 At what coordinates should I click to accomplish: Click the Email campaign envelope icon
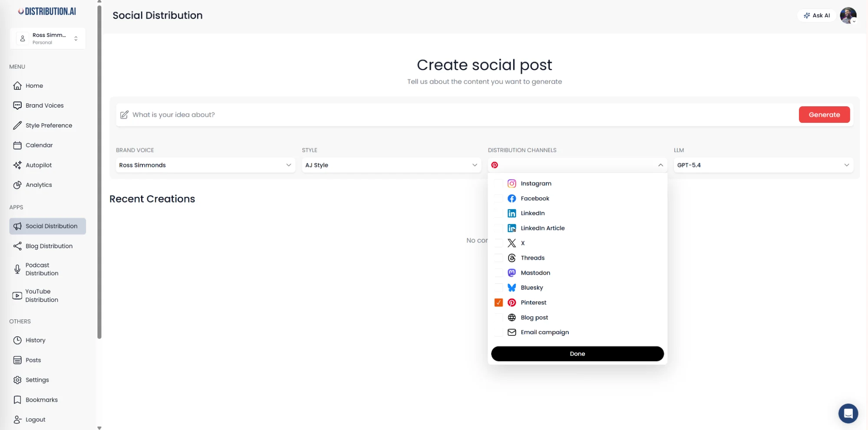pos(512,332)
